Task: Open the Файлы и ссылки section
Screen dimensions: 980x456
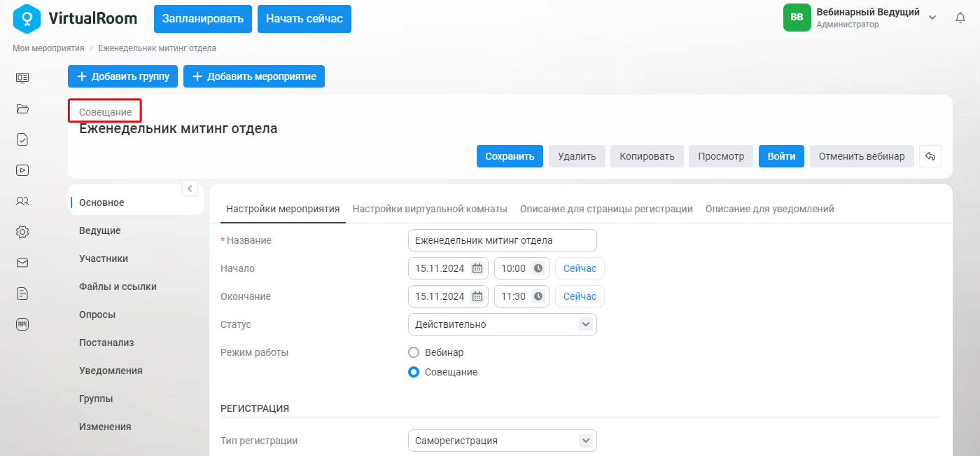Action: coord(118,286)
